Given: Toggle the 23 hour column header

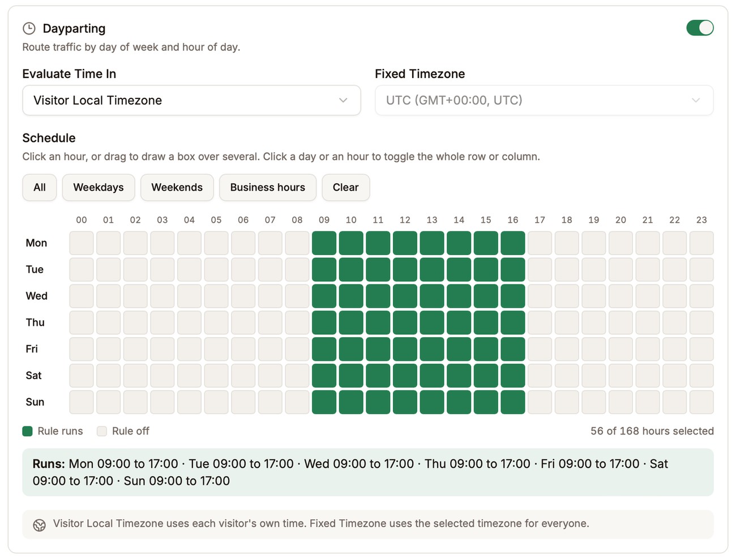Looking at the screenshot, I should coord(701,220).
